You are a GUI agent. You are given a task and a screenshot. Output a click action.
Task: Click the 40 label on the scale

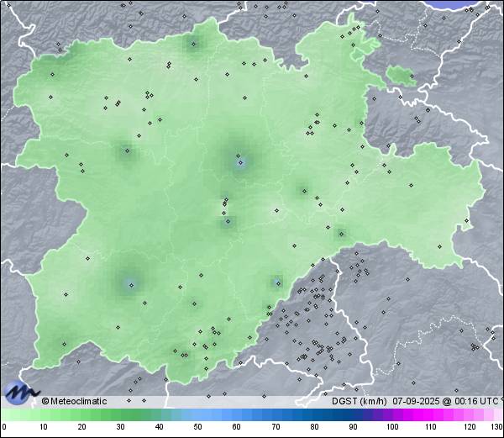pos(159,427)
